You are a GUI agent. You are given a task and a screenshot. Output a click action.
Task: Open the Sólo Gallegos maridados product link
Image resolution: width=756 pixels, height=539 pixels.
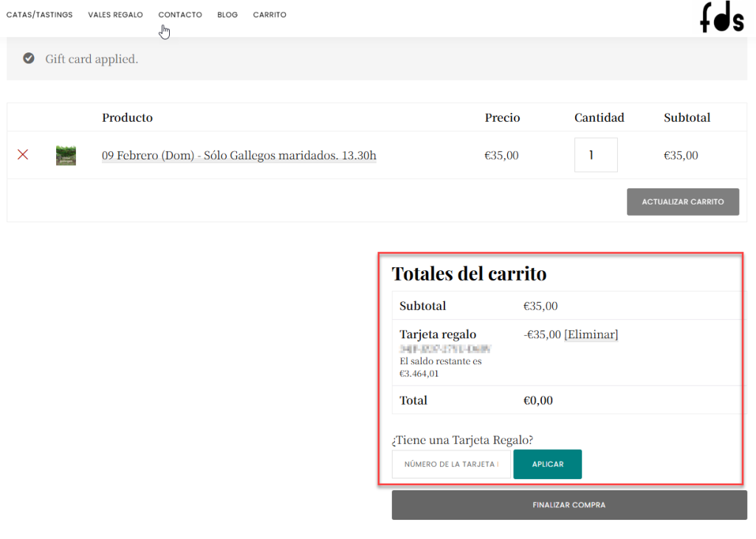238,155
